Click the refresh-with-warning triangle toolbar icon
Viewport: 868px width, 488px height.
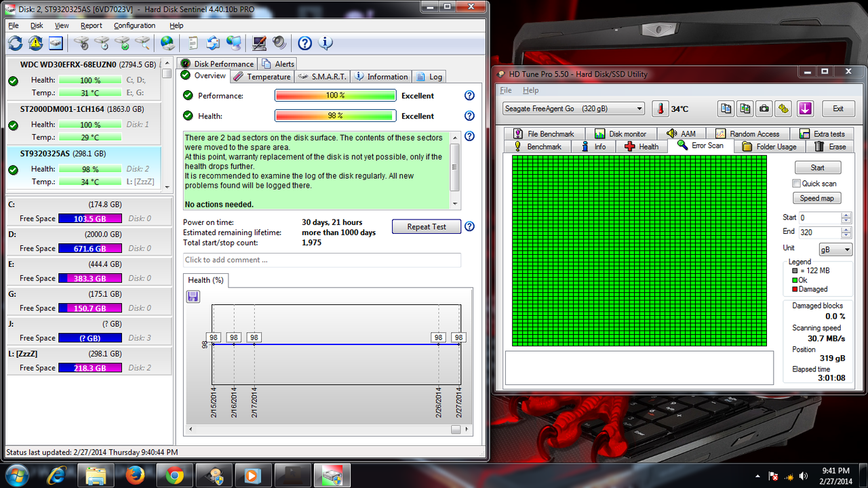35,43
